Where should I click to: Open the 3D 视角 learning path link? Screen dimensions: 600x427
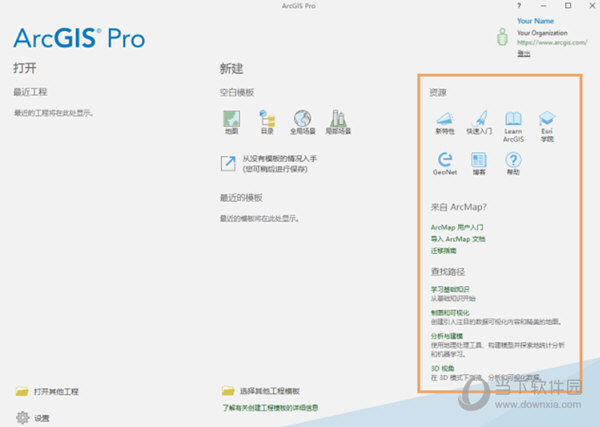442,368
